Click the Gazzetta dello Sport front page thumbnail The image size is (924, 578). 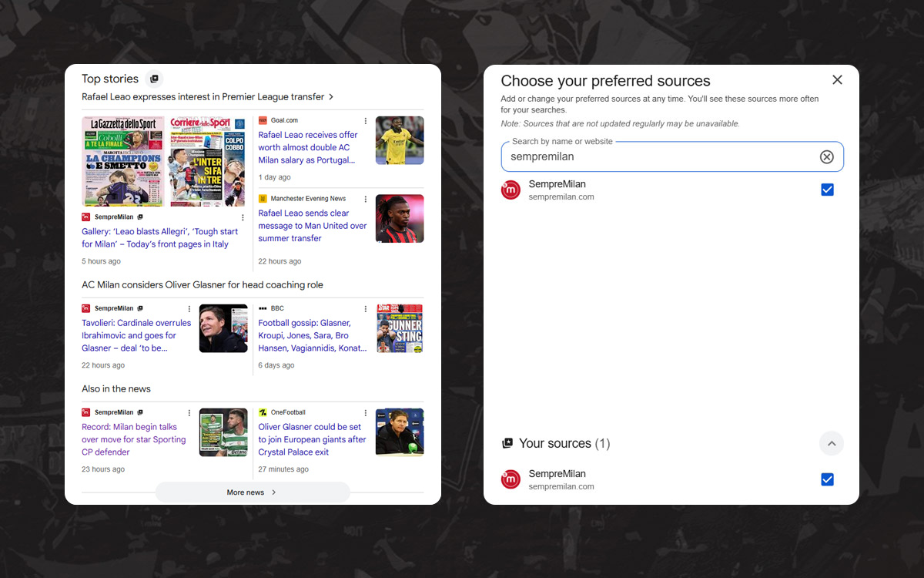[123, 161]
